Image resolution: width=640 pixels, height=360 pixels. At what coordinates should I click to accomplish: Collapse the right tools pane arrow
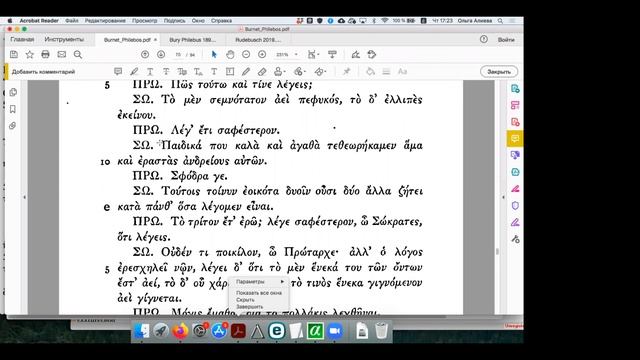(503, 197)
